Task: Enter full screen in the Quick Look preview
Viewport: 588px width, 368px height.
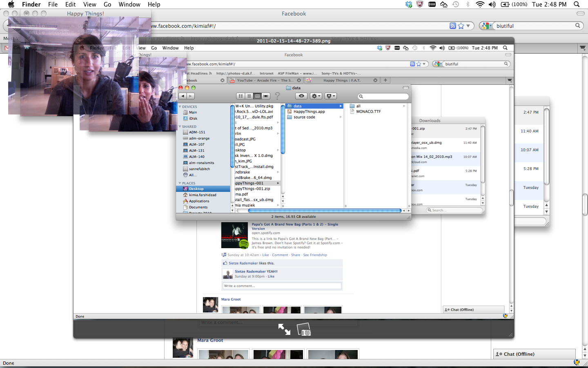Action: click(284, 329)
